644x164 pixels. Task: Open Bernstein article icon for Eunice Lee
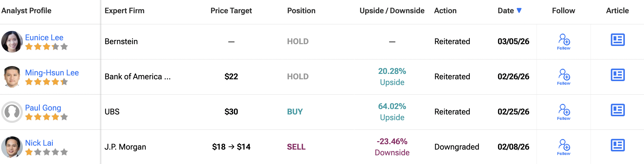618,40
